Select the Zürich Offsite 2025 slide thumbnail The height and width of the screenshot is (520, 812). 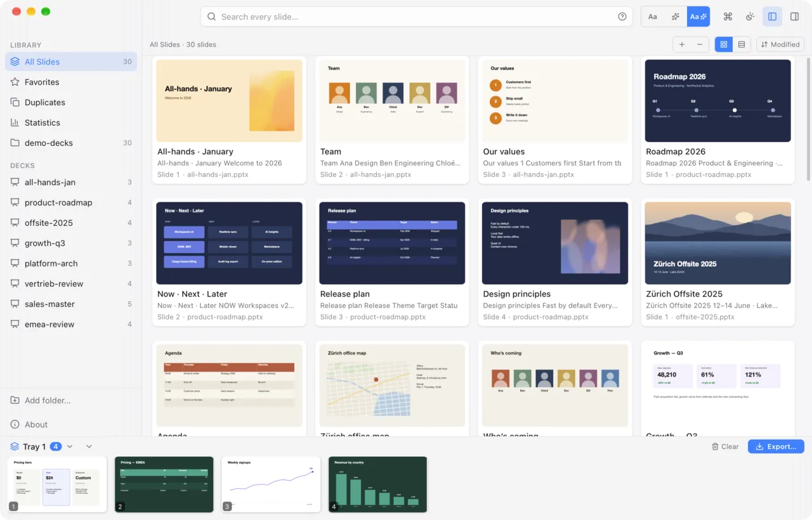pyautogui.click(x=717, y=243)
